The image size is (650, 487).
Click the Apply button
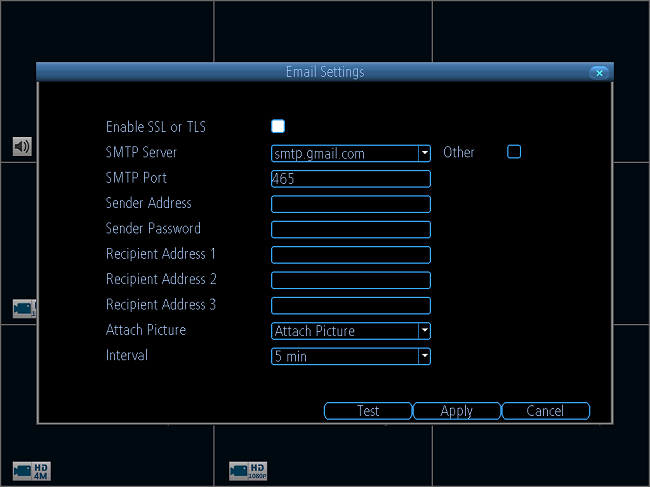pos(457,411)
